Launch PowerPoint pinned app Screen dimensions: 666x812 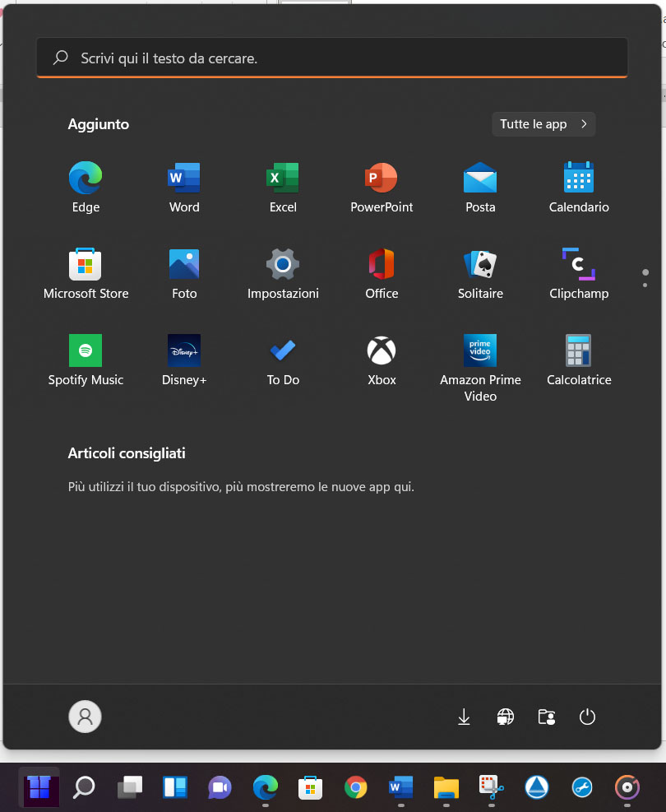coord(382,188)
